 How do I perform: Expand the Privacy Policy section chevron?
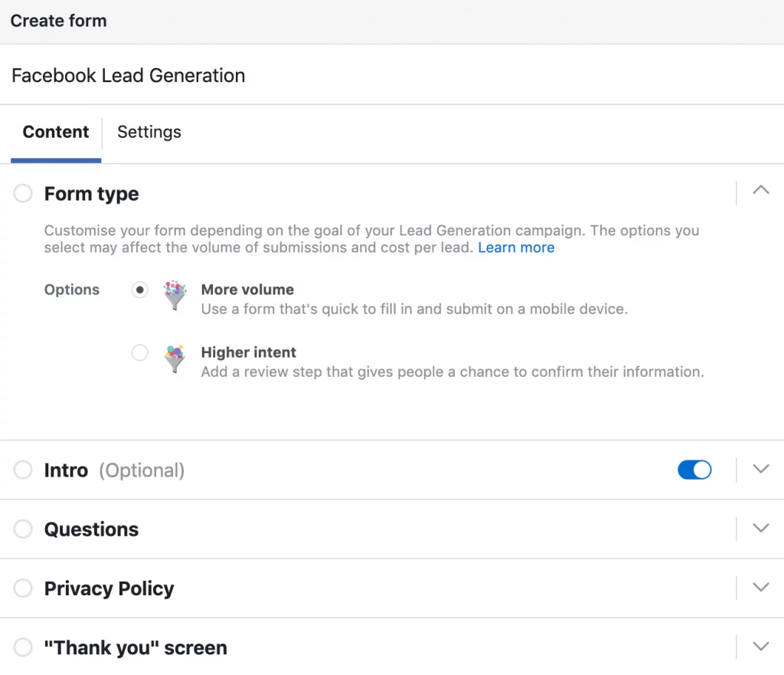click(760, 587)
